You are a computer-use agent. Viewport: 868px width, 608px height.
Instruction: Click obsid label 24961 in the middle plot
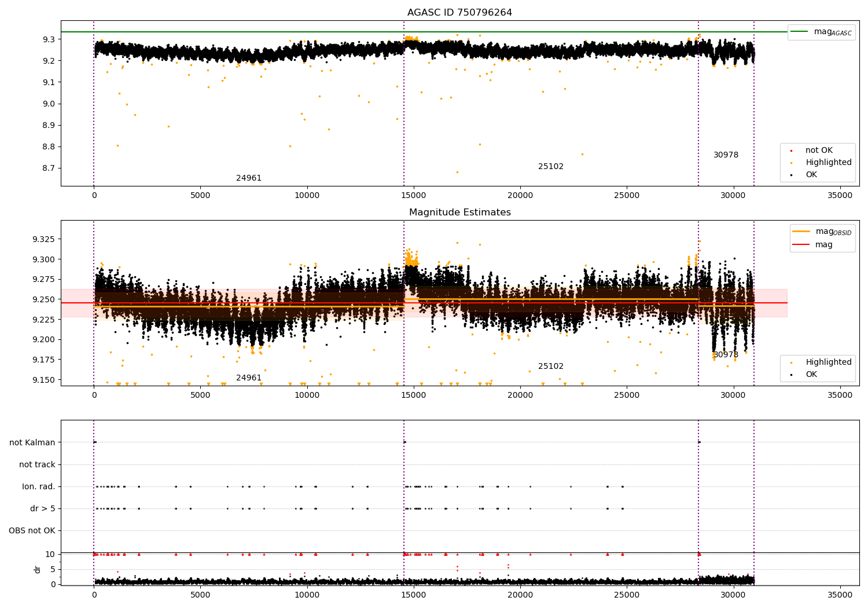249,378
